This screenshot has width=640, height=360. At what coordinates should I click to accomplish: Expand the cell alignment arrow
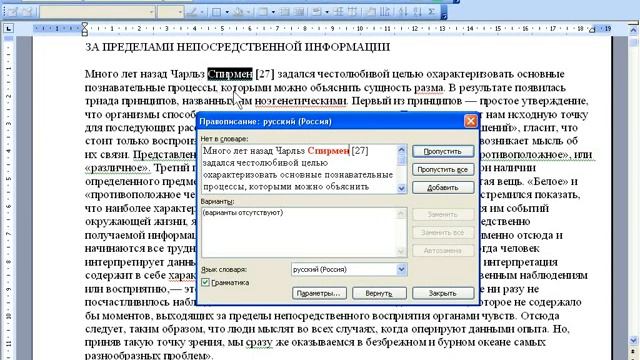327,12
